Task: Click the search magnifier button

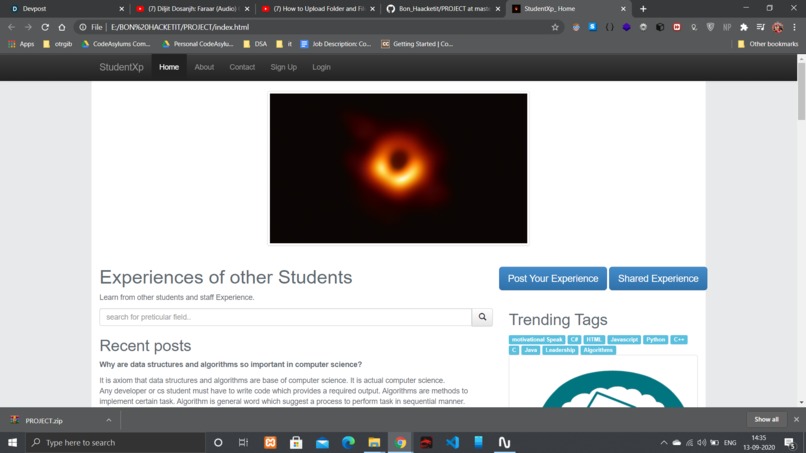Action: (x=482, y=317)
